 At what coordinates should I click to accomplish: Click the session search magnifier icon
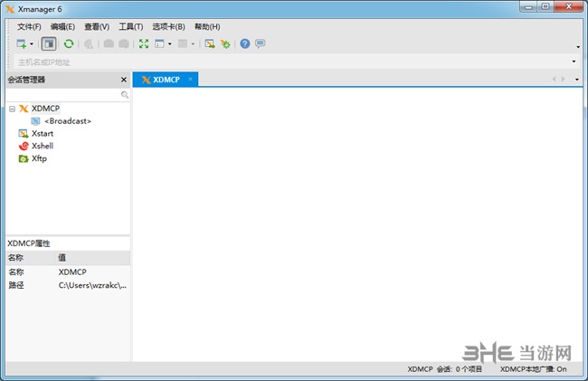pos(125,95)
